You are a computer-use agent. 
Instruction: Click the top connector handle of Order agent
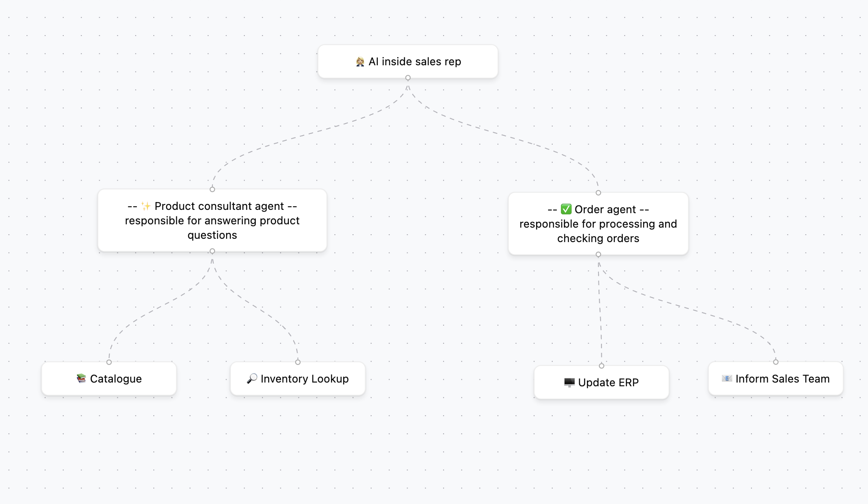click(598, 193)
